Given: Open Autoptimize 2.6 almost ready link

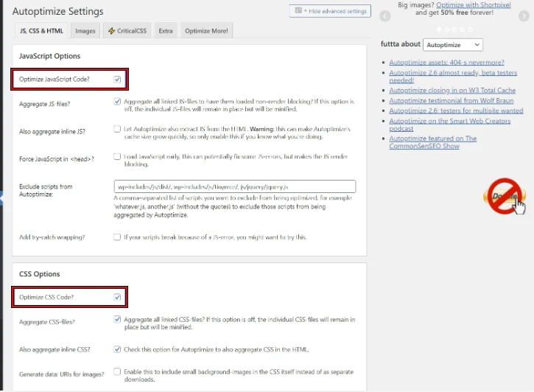Looking at the screenshot, I should (x=453, y=77).
